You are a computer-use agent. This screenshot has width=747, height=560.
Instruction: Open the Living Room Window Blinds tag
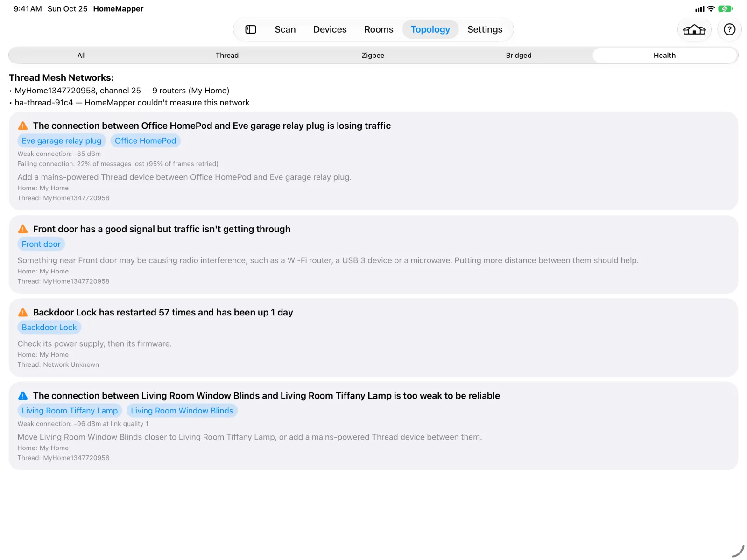point(182,411)
